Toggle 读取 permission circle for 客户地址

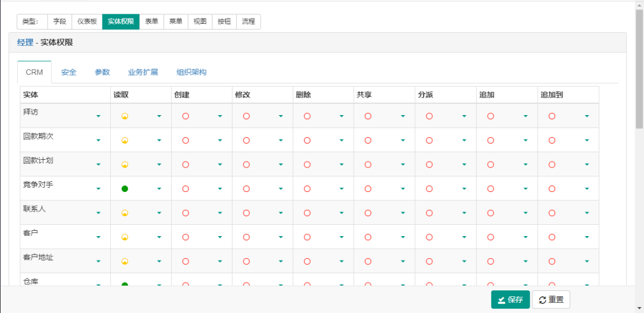125,262
